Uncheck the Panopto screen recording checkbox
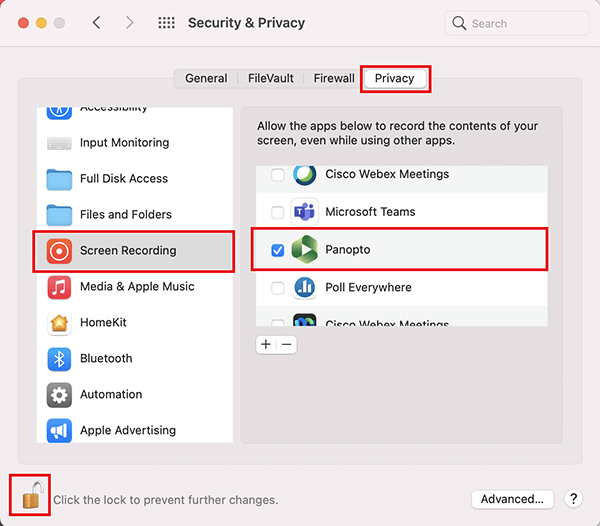The width and height of the screenshot is (600, 526). click(277, 250)
